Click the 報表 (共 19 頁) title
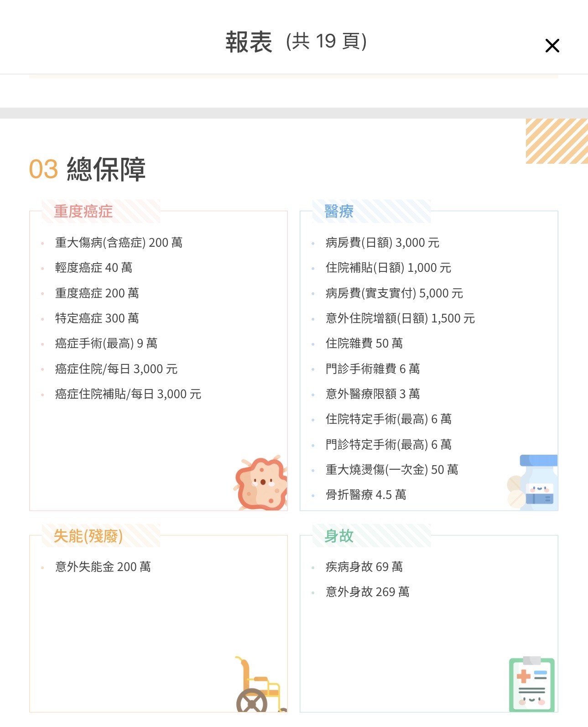588x727 pixels. coord(296,42)
